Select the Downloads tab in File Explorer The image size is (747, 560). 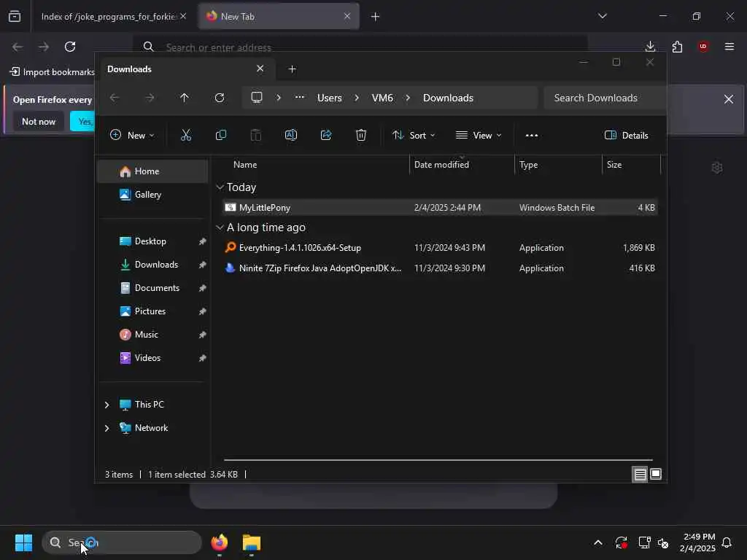[185, 69]
